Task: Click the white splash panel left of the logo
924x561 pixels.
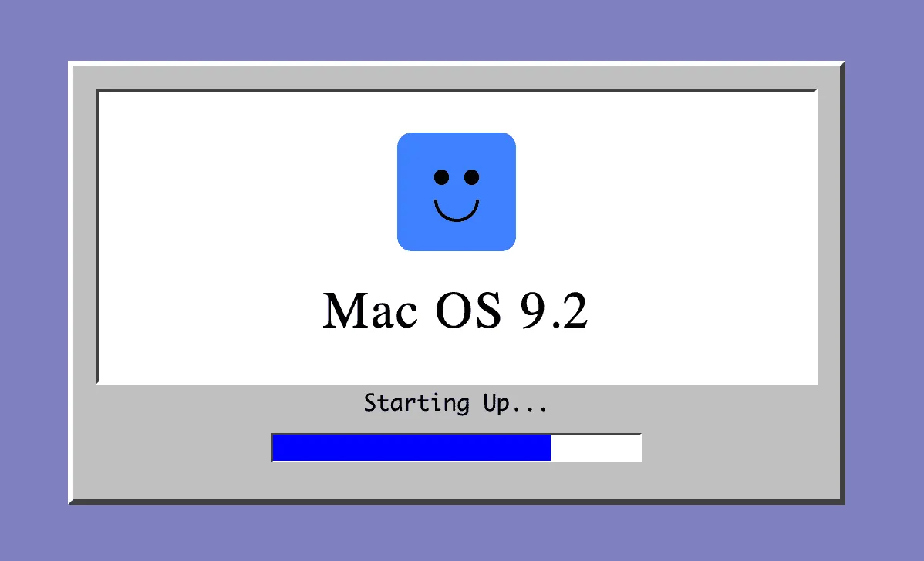Action: click(247, 193)
